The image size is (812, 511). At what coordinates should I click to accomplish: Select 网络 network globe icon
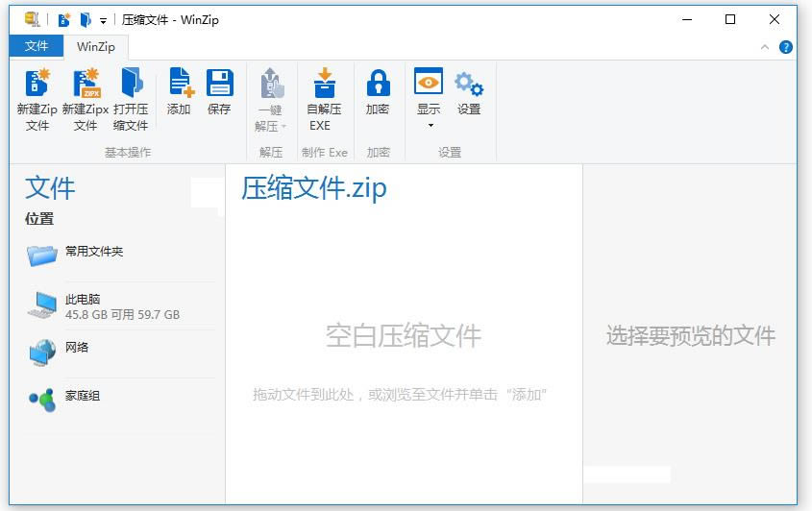[x=42, y=353]
